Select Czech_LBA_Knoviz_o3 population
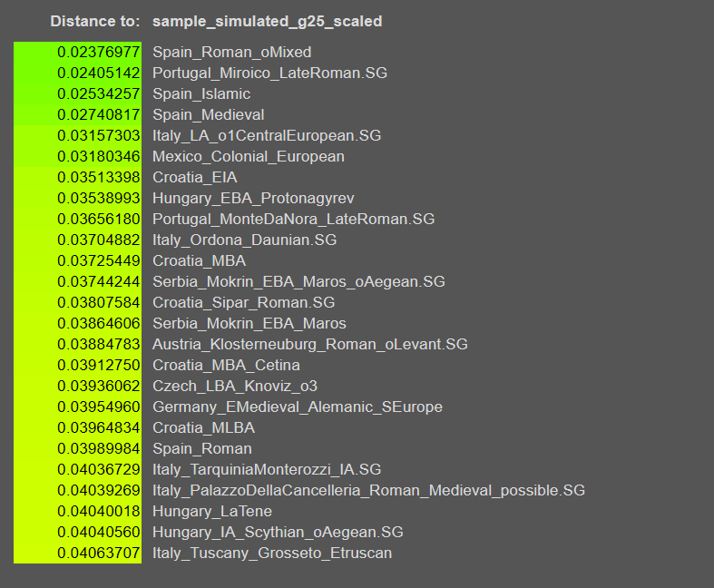This screenshot has width=714, height=588. [x=235, y=387]
